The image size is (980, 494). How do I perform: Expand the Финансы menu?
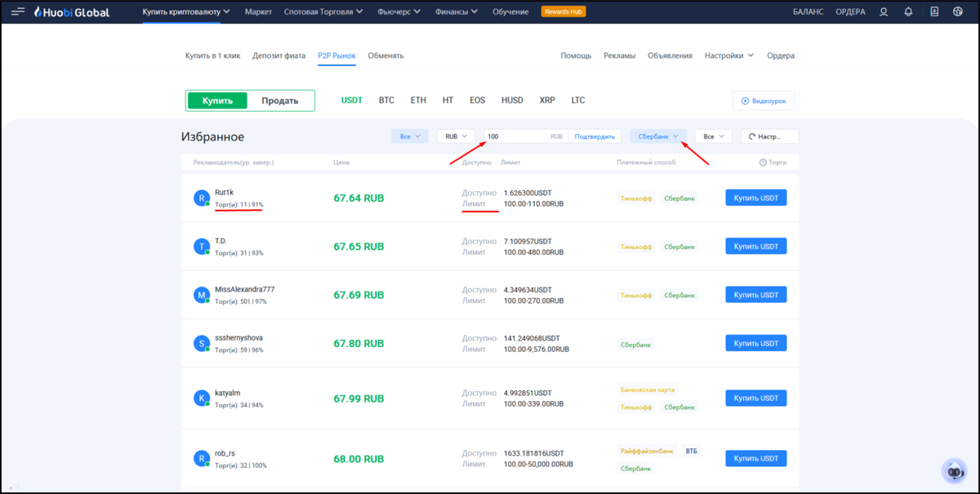click(457, 11)
